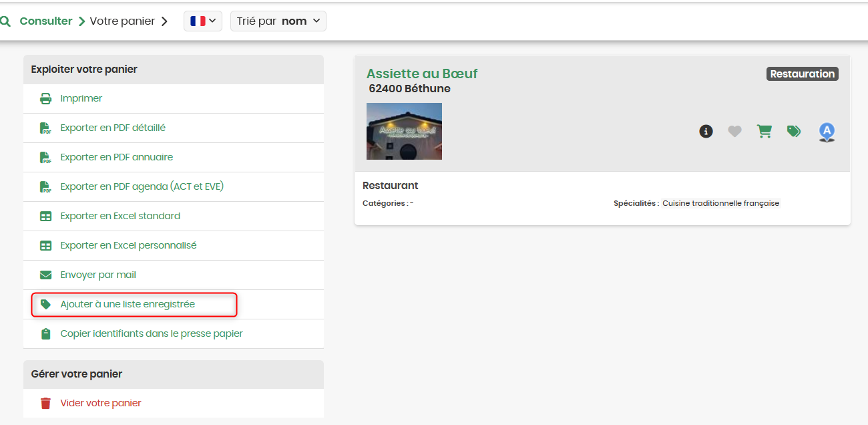Screen dimensions: 868x425
Task: Click Copier identifiants dans le presse papier
Action: point(152,333)
